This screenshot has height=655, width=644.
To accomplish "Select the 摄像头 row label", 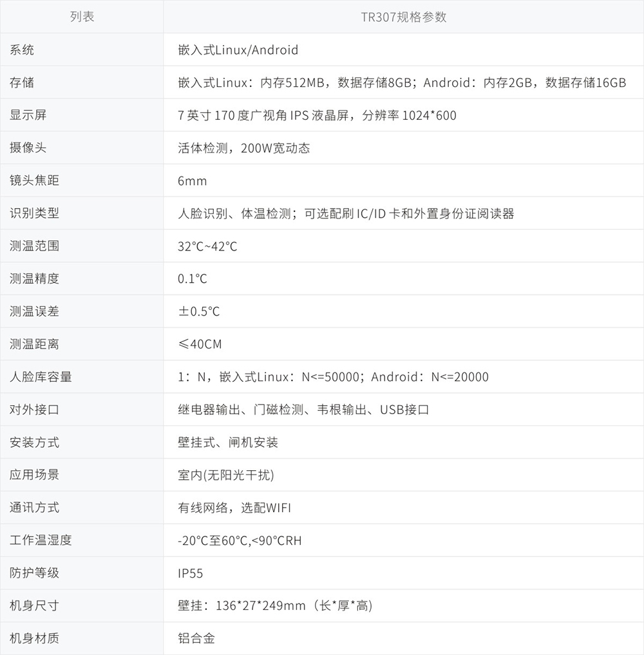I will (28, 148).
